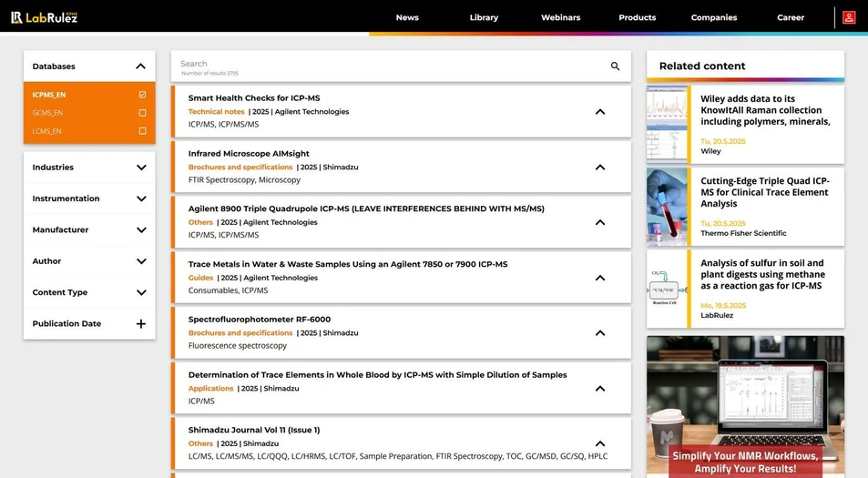The width and height of the screenshot is (868, 478).
Task: Click Others label under Agilent 8900
Action: coord(200,222)
